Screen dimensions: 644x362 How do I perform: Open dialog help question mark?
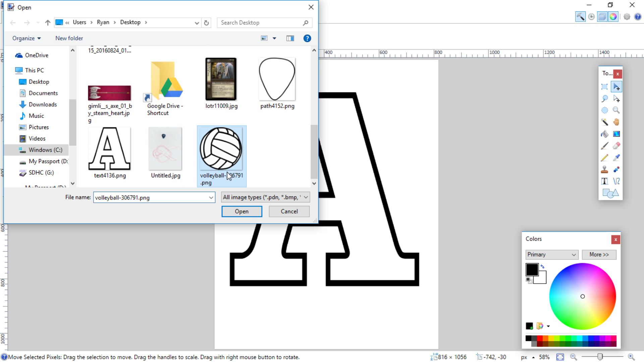point(307,38)
